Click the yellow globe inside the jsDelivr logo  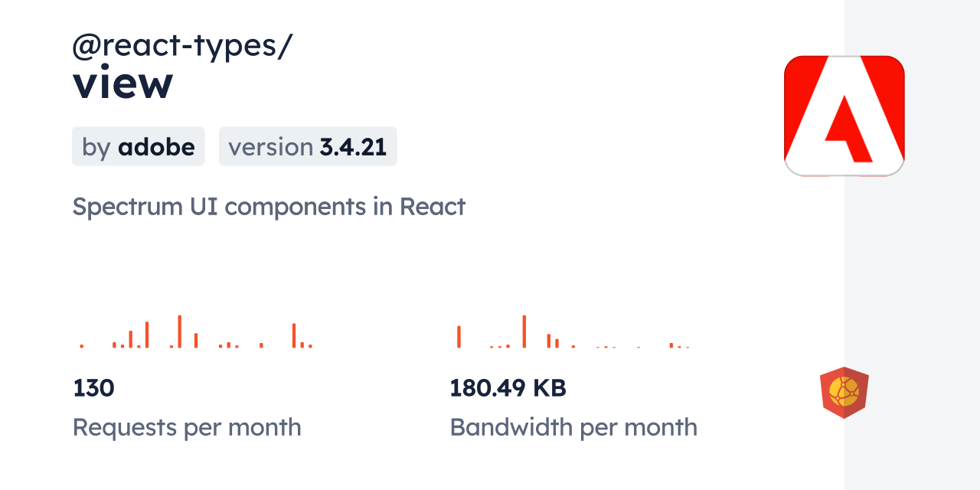tap(844, 390)
